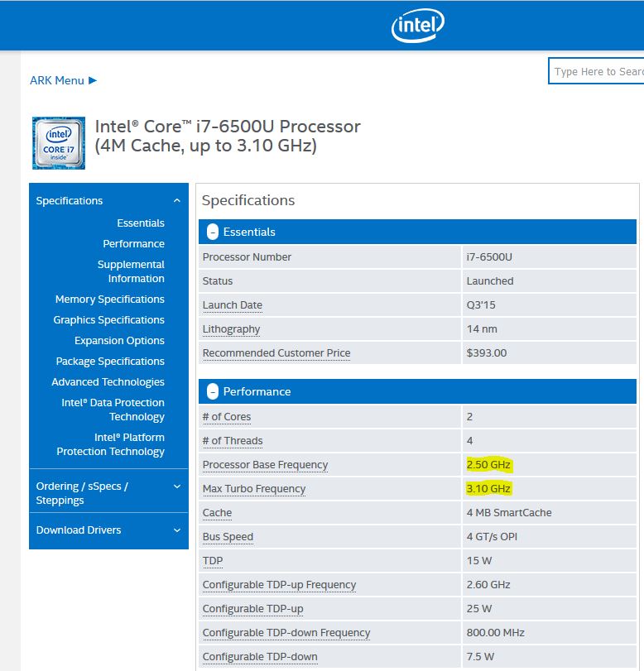
Task: Click the Lithography label
Action: 231,329
